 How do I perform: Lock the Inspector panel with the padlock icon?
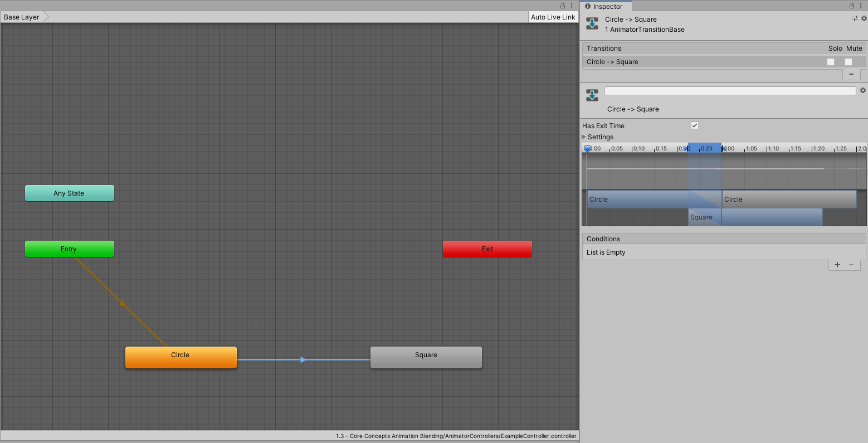852,6
